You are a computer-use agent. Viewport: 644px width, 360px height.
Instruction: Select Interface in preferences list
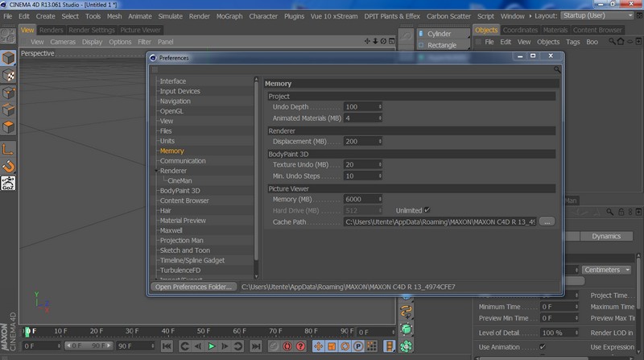point(173,81)
